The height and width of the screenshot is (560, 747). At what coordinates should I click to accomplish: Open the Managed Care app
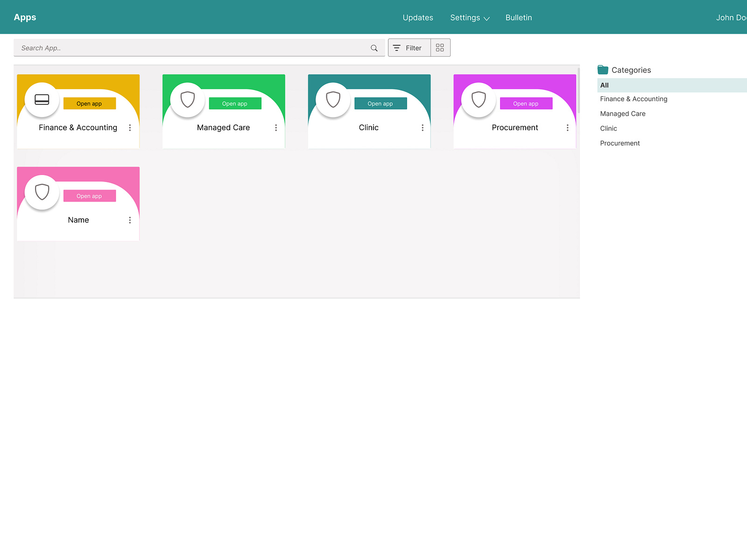pyautogui.click(x=235, y=103)
